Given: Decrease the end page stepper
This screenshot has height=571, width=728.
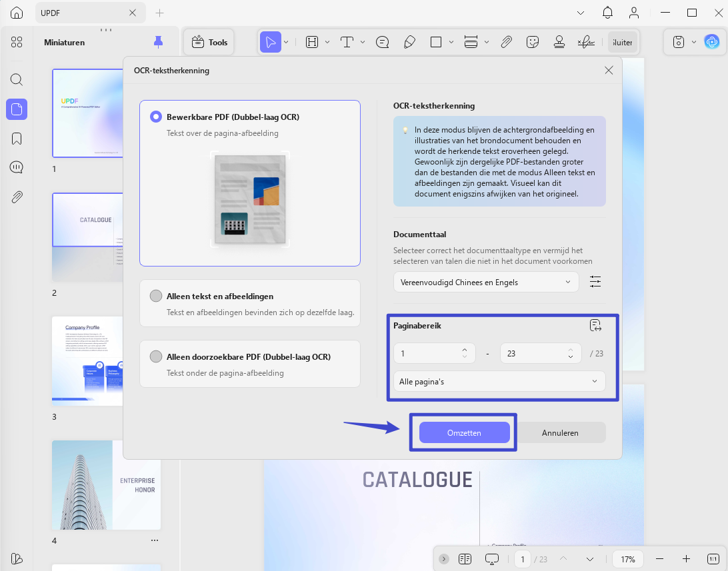Looking at the screenshot, I should [571, 357].
